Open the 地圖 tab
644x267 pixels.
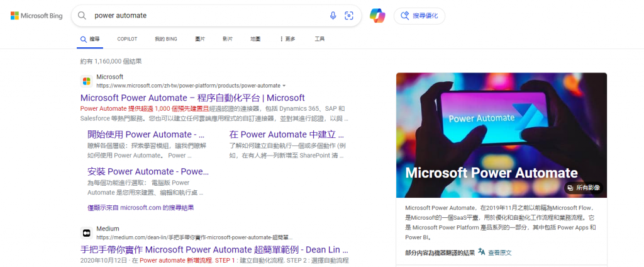pyautogui.click(x=255, y=39)
